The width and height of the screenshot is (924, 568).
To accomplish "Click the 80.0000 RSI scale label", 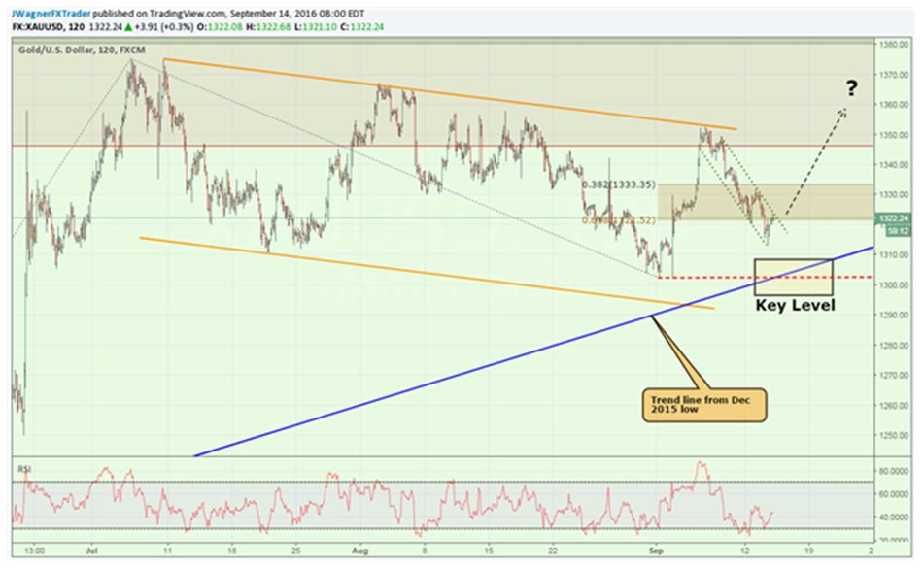I will click(x=890, y=471).
